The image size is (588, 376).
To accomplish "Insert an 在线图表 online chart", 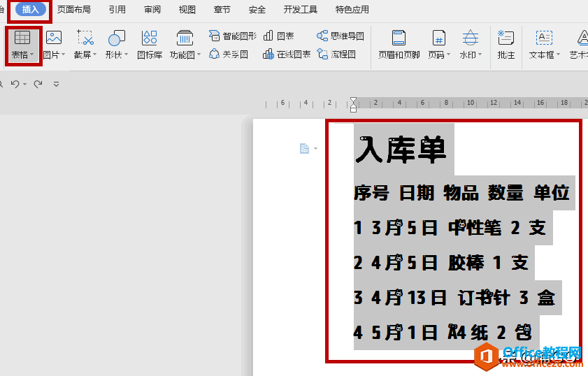I will point(287,55).
